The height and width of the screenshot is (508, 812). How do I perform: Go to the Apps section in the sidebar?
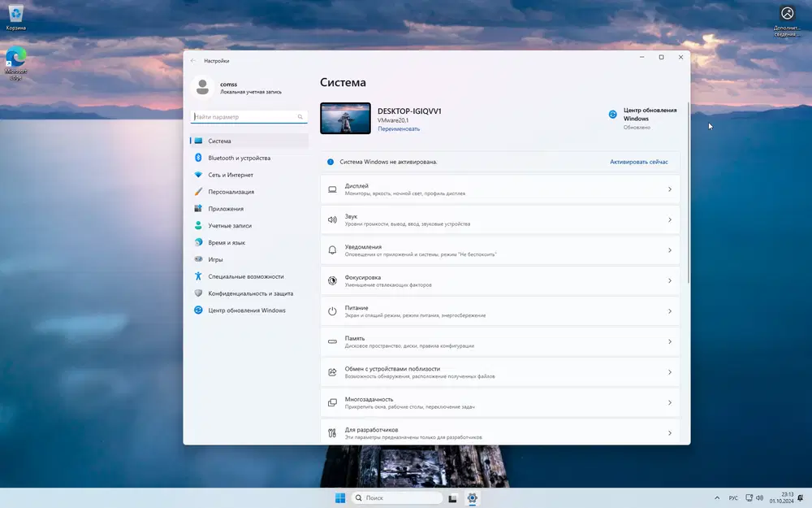click(x=226, y=209)
